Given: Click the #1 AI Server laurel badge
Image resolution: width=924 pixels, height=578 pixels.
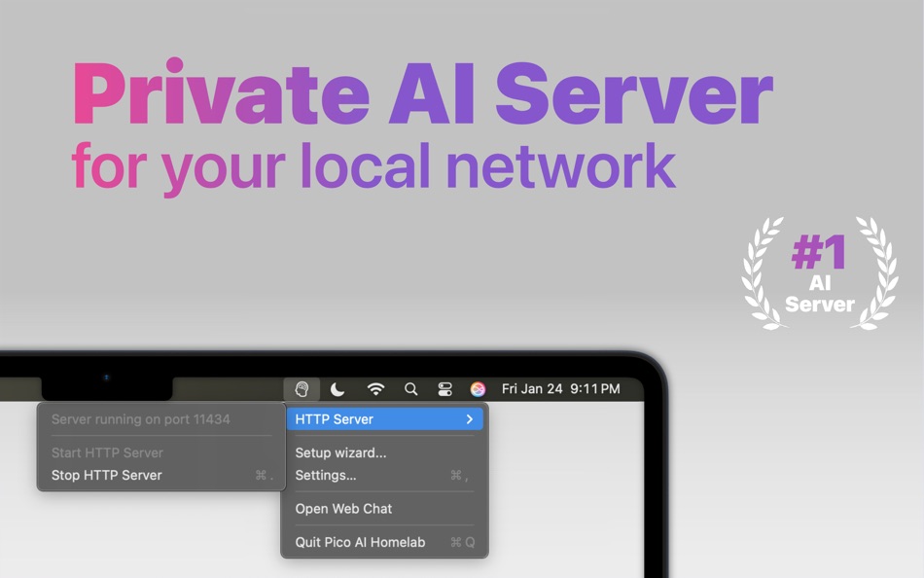Looking at the screenshot, I should tap(820, 273).
